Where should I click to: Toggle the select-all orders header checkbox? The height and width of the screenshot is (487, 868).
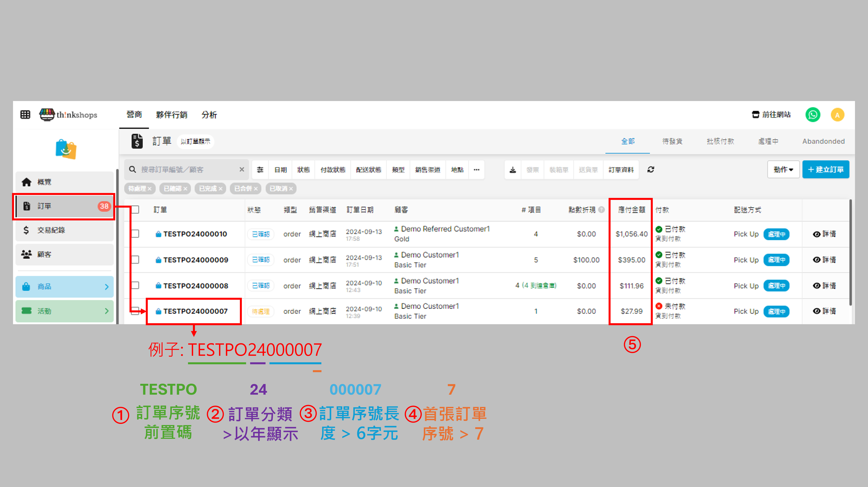135,210
